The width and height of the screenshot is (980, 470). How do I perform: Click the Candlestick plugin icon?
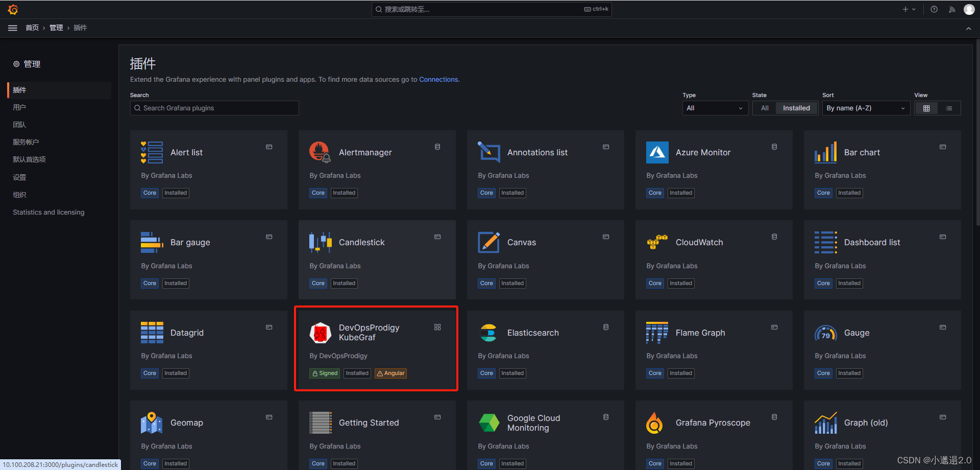pos(321,242)
